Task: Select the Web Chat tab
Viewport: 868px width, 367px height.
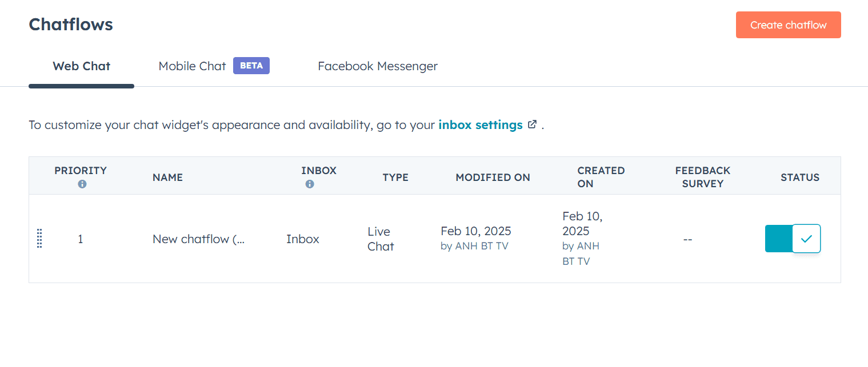Action: click(x=81, y=66)
